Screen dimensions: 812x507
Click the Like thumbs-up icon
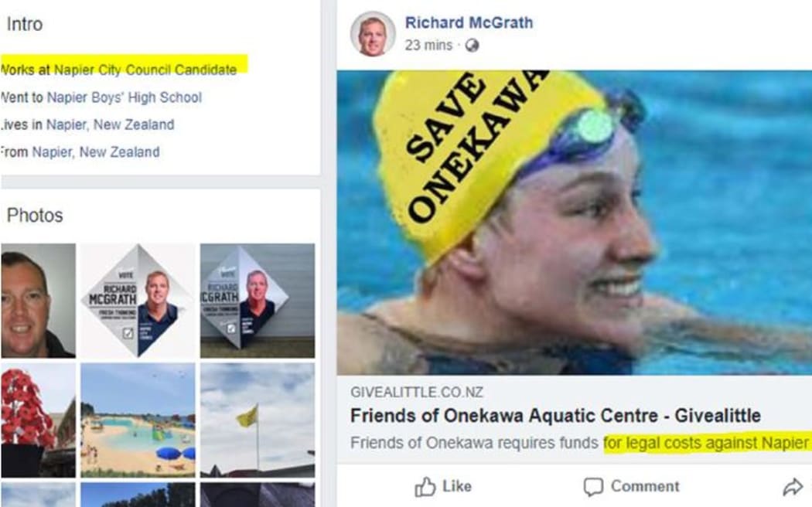[425, 486]
